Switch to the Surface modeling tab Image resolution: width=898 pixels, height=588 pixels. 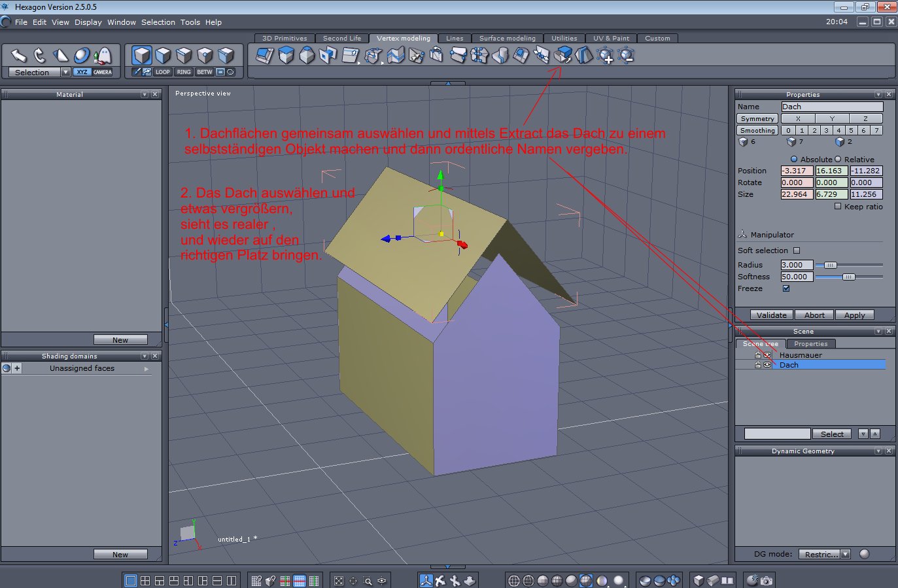click(x=508, y=38)
